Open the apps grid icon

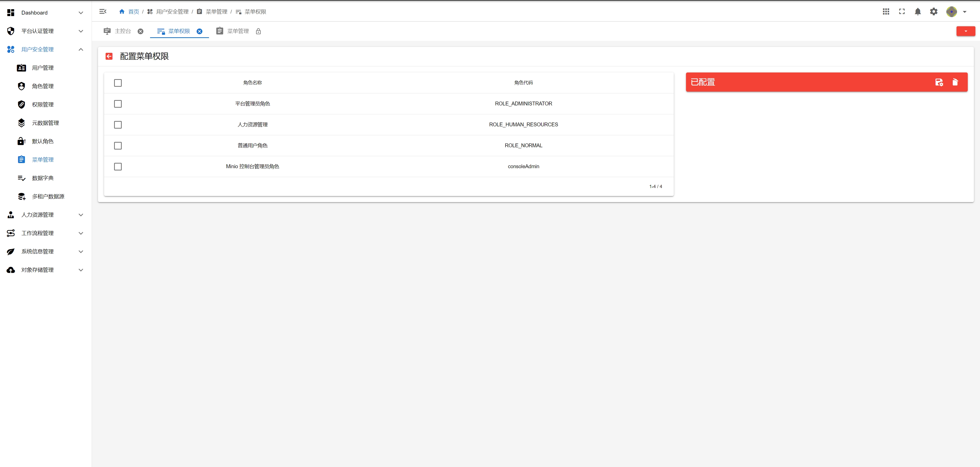886,12
